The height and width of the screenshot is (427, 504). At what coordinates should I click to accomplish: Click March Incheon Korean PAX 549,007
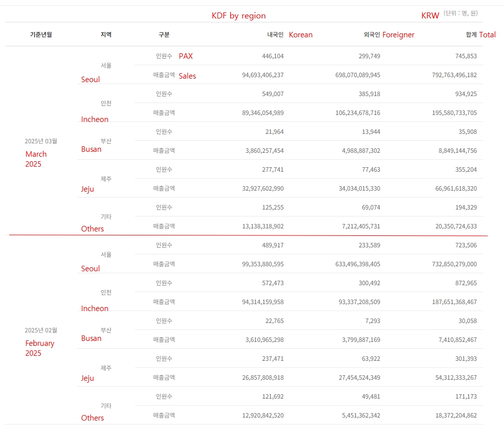272,94
